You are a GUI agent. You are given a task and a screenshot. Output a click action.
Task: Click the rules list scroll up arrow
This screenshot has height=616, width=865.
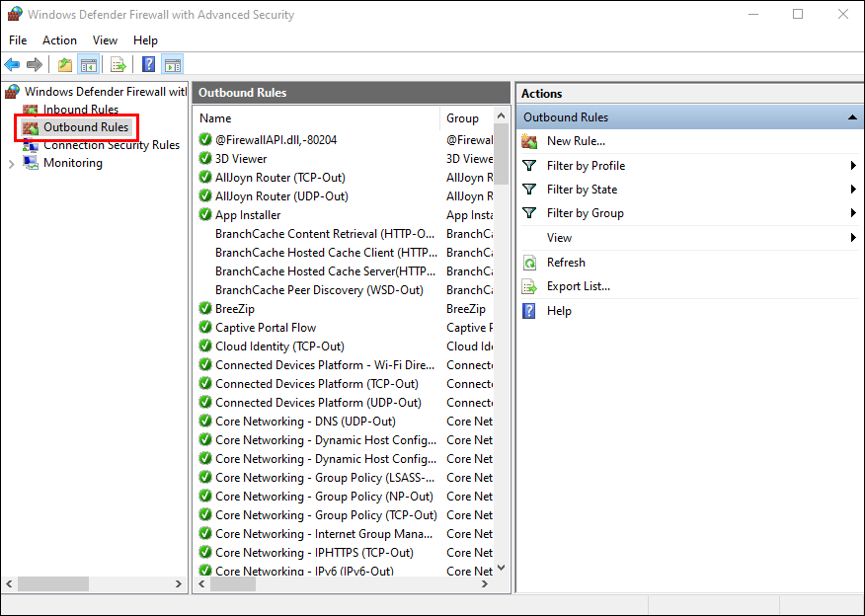(x=501, y=115)
